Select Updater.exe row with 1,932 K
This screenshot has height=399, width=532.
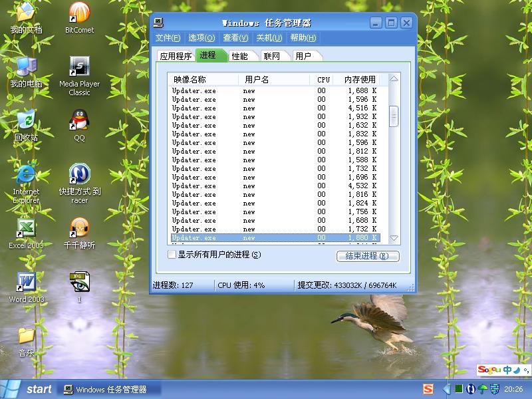[x=274, y=117]
